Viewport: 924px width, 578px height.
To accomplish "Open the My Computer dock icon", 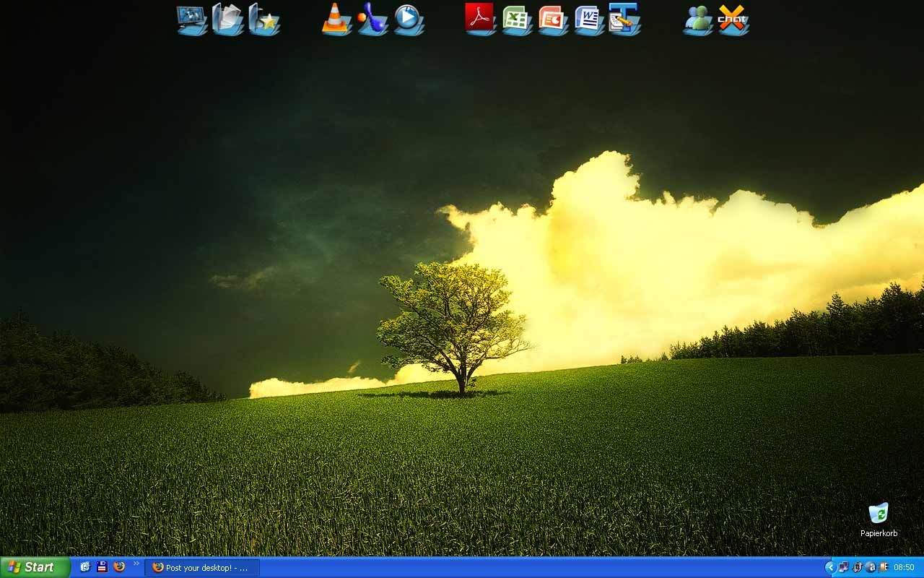I will coord(192,20).
